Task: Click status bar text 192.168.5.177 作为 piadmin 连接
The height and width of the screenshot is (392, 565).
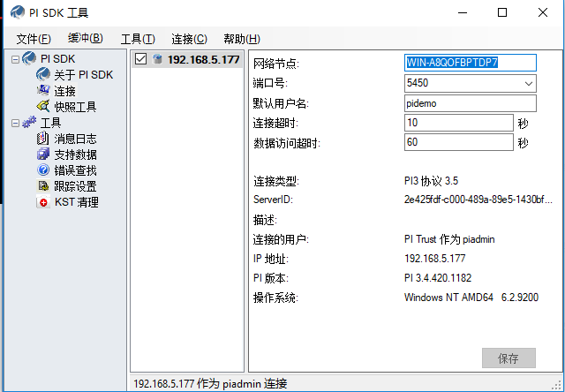Action: [x=210, y=384]
